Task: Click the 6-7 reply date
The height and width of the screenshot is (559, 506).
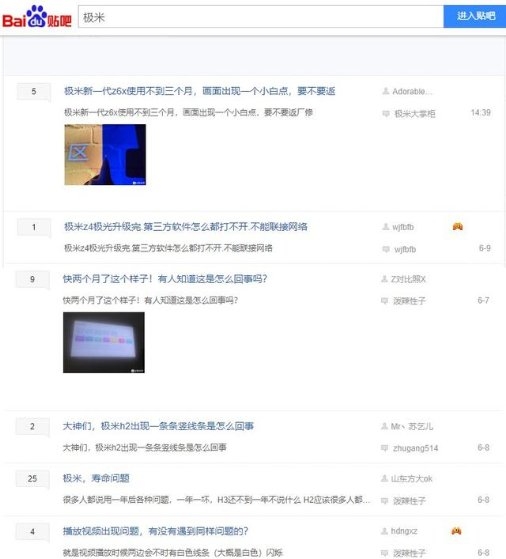Action: 483,301
